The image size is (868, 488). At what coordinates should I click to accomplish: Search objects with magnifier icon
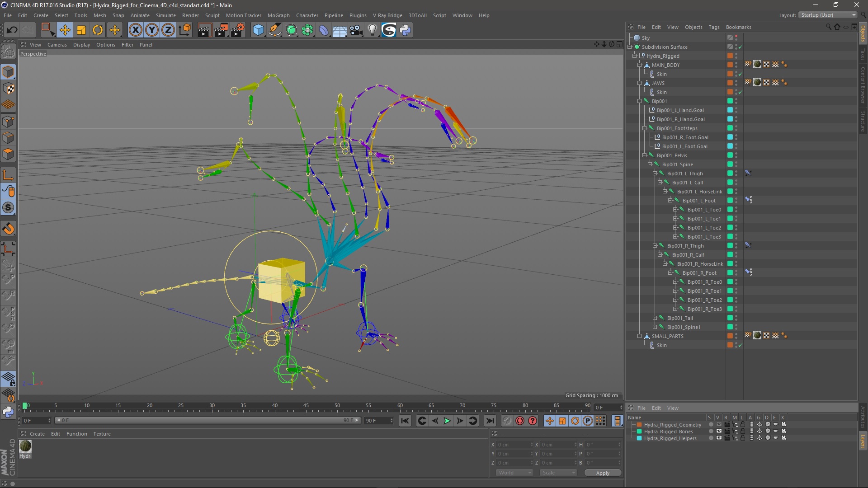click(828, 27)
